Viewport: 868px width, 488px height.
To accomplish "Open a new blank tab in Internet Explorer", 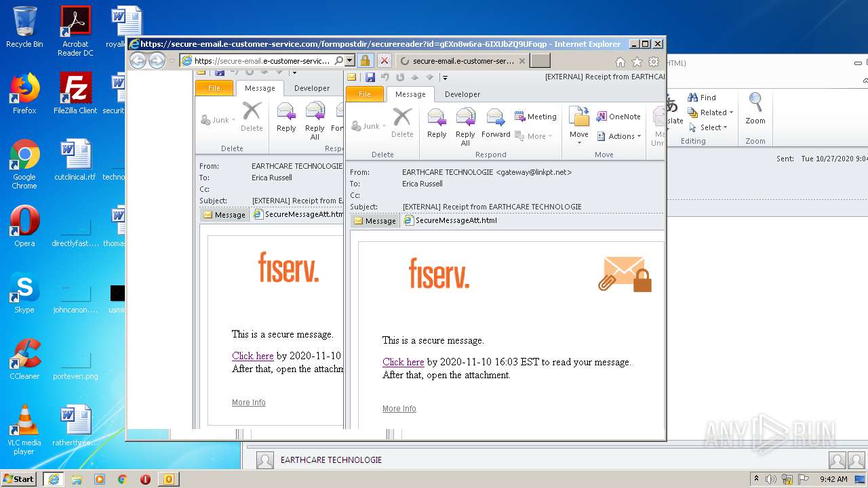I will coord(540,61).
